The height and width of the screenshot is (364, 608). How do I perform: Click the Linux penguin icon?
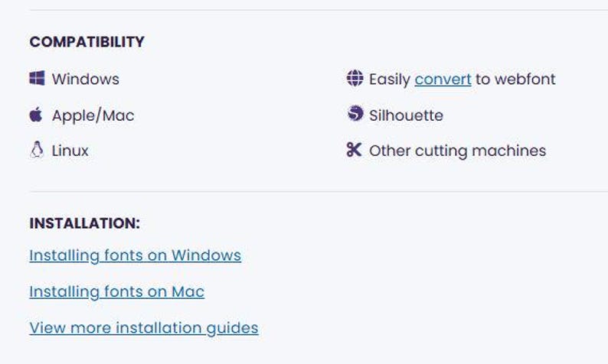(x=37, y=150)
